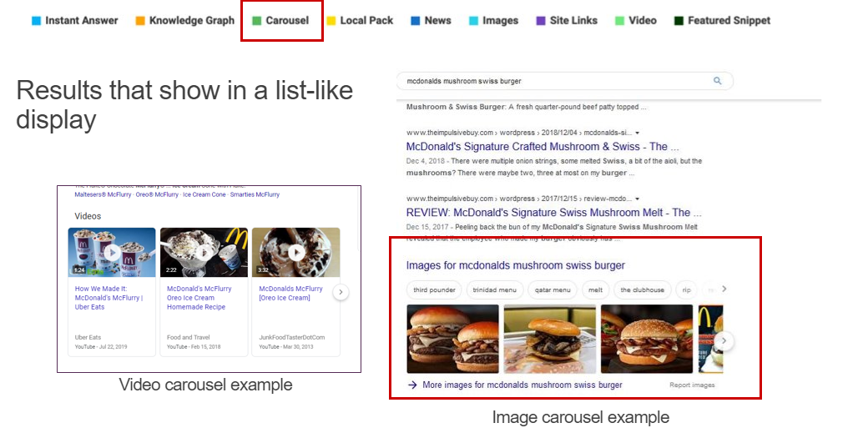The image size is (868, 438).
Task: Select the rip filter chip
Action: (x=686, y=289)
